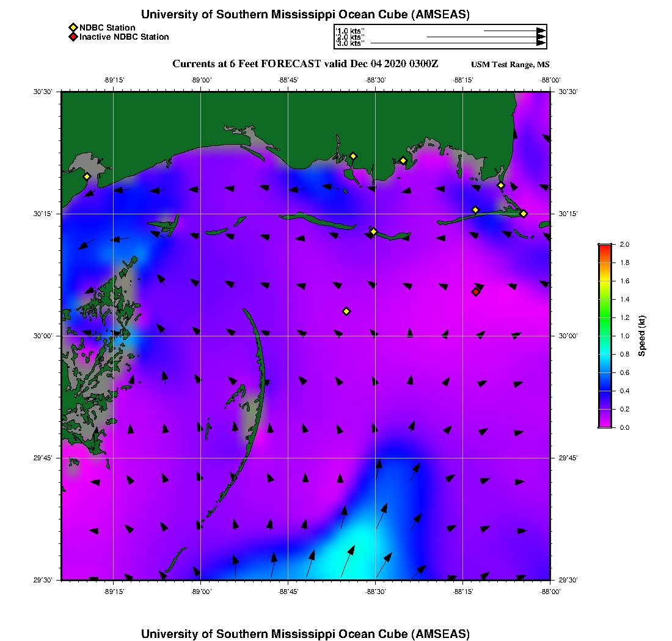Click the right-axis 30°00' latitude label
This screenshot has height=641, width=672.
(568, 336)
